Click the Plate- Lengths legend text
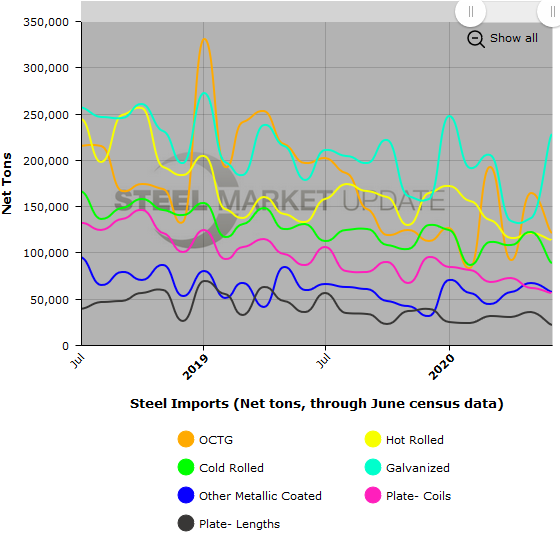Viewport: 560px width, 533px height. [x=239, y=524]
